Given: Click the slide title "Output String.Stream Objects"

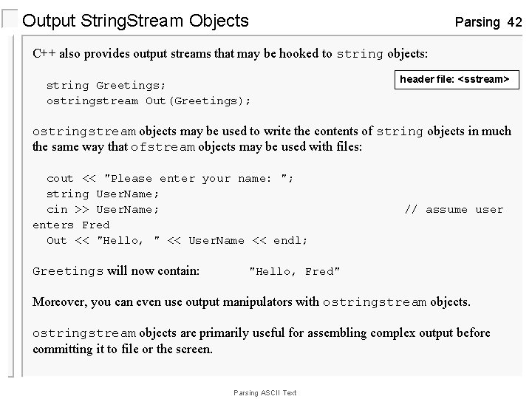Looking at the screenshot, I should (135, 21).
